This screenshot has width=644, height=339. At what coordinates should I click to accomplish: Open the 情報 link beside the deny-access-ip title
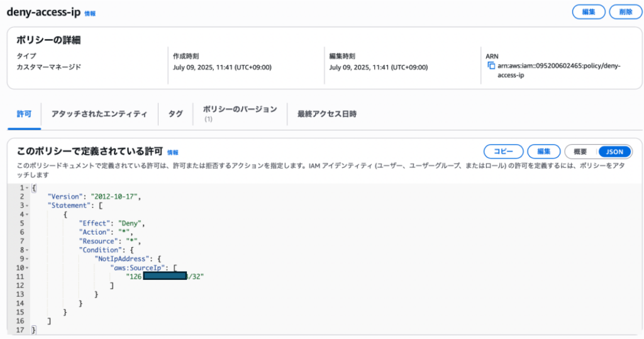click(x=91, y=13)
